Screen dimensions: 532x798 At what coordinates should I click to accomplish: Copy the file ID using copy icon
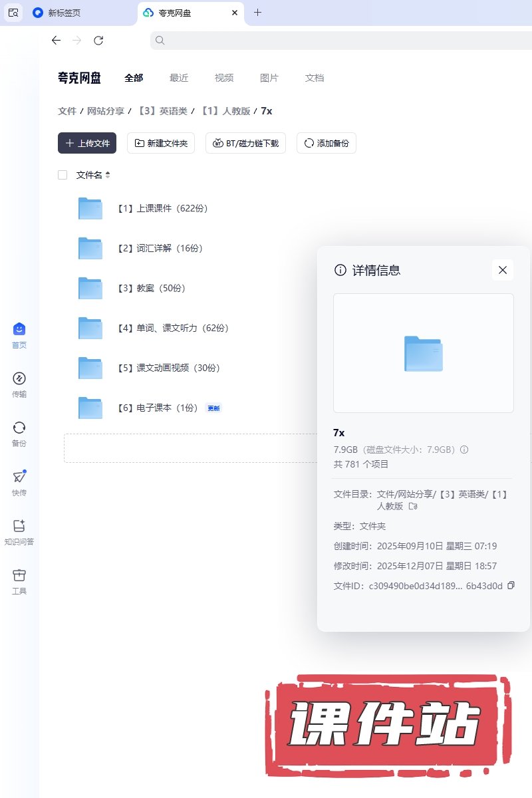tap(511, 585)
